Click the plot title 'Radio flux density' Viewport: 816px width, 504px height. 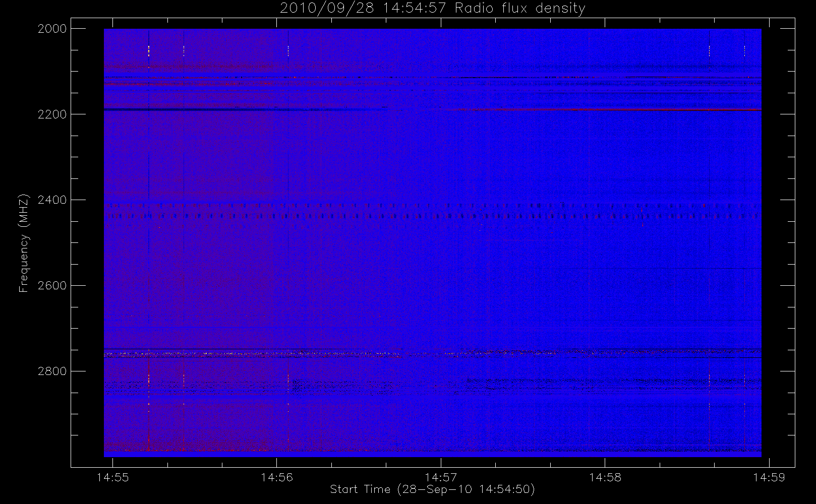point(520,9)
